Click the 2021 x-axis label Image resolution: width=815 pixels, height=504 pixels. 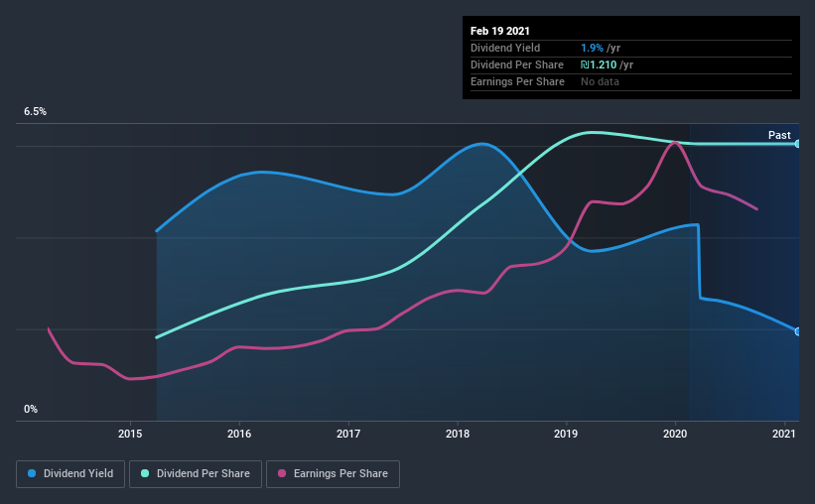pos(784,434)
